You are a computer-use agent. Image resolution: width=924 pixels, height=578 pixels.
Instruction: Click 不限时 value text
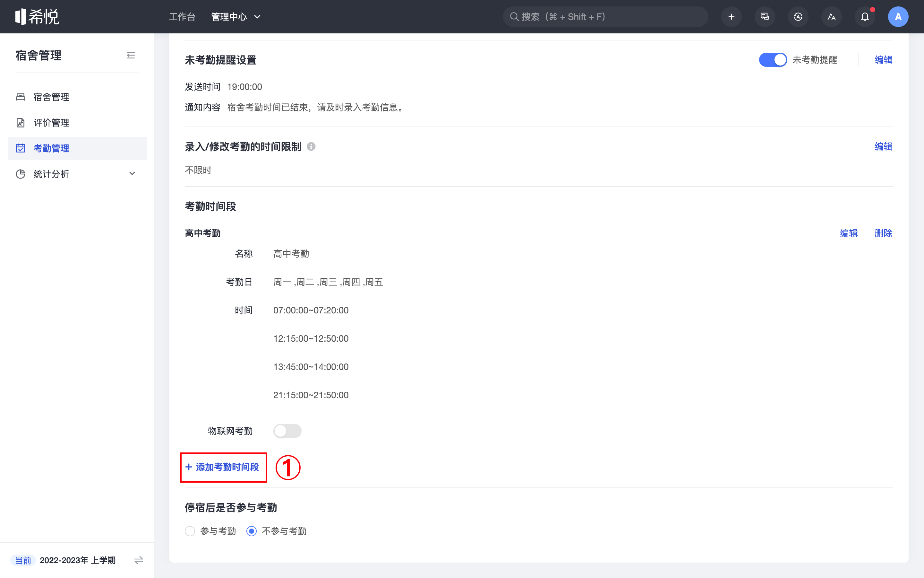[x=198, y=170]
